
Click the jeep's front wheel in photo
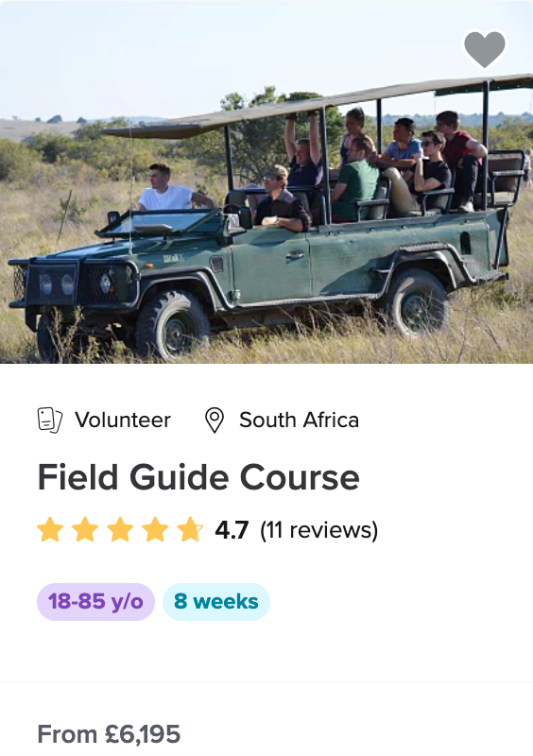pos(173,325)
